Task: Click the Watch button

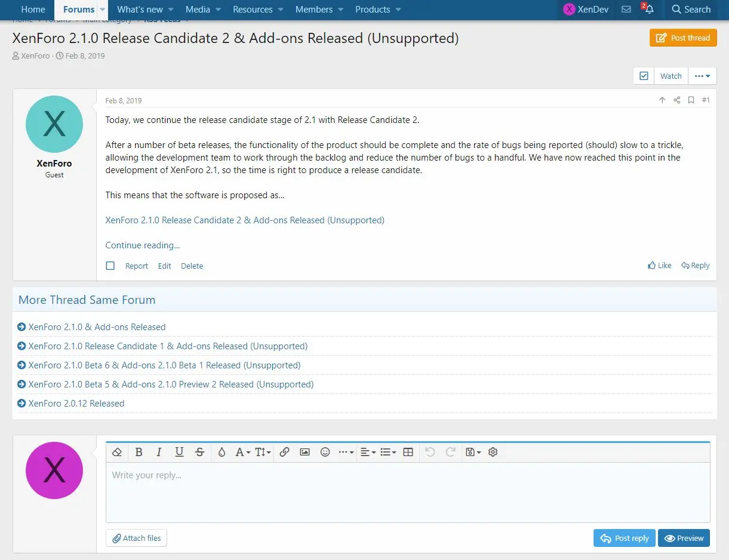Action: point(671,76)
